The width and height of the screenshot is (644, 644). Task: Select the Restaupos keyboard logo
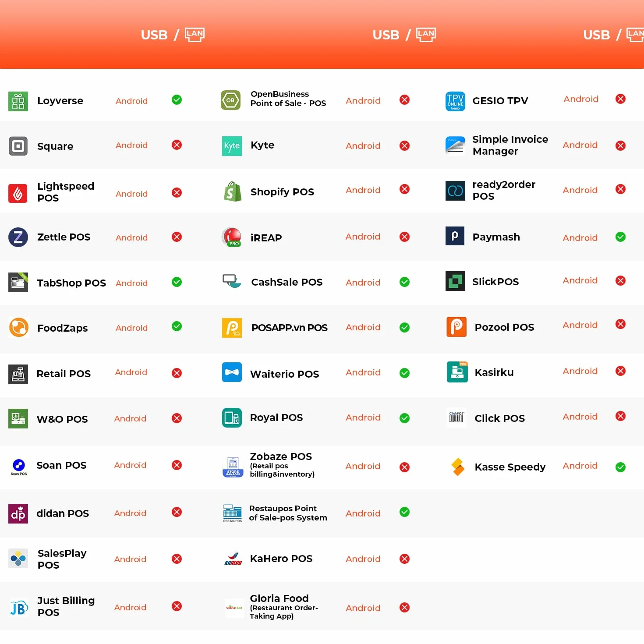click(232, 513)
